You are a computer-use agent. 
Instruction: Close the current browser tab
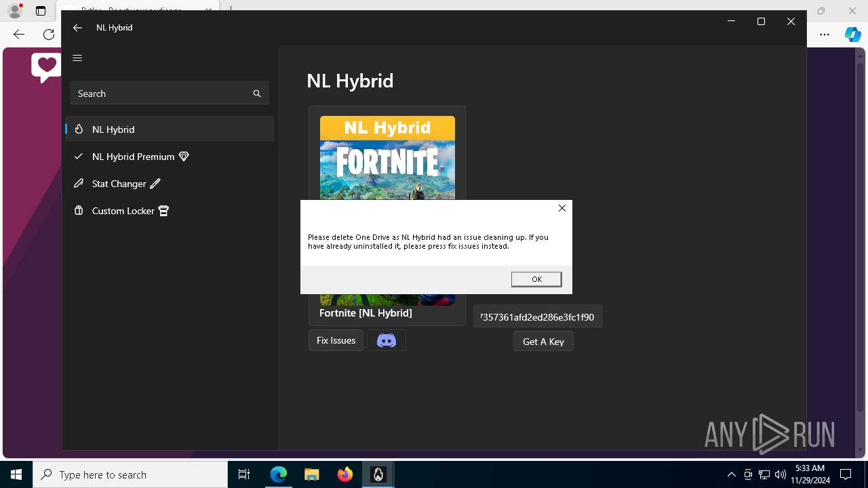(209, 10)
